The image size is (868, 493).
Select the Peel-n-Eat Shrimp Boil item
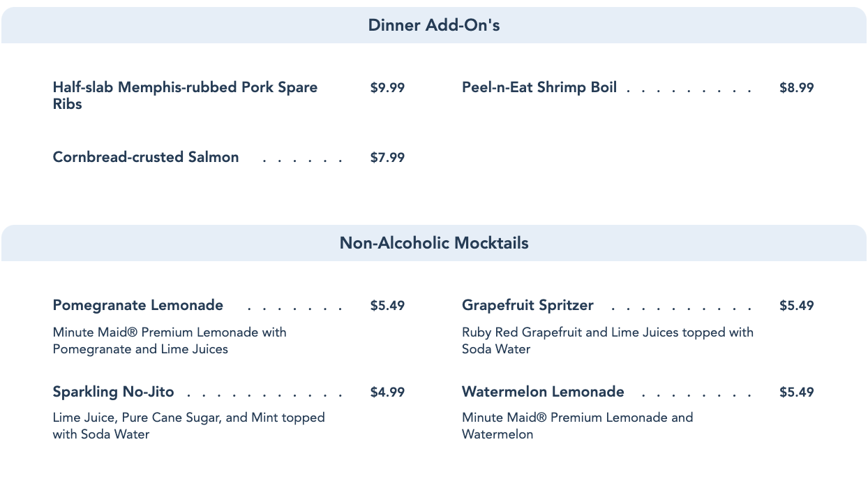point(539,88)
